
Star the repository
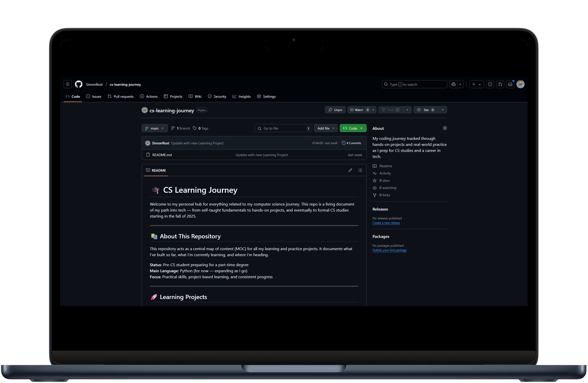426,110
